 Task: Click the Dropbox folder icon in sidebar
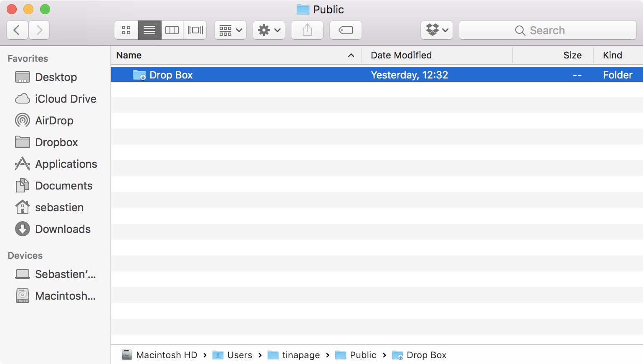coord(23,142)
